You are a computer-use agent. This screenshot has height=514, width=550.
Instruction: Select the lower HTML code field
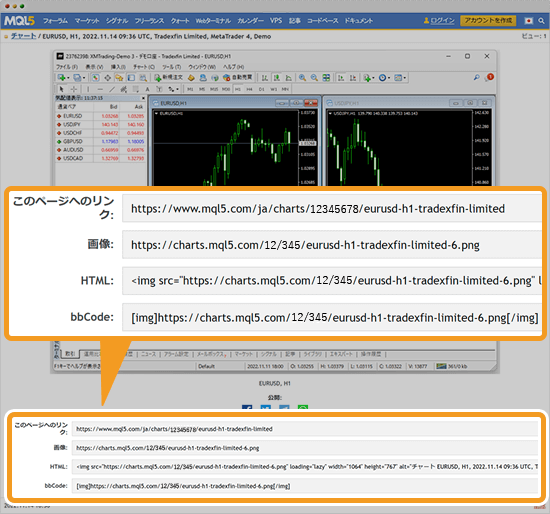305,467
